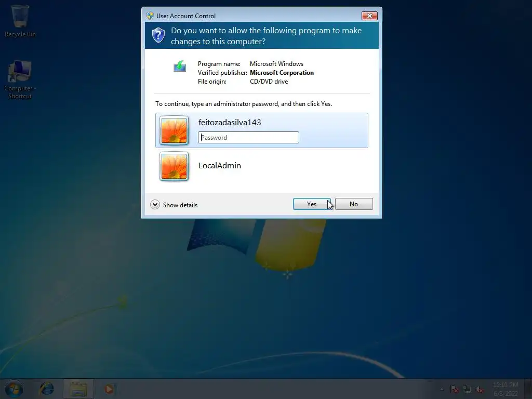
Task: Click the Action Center flag tray icon
Action: [x=455, y=389]
